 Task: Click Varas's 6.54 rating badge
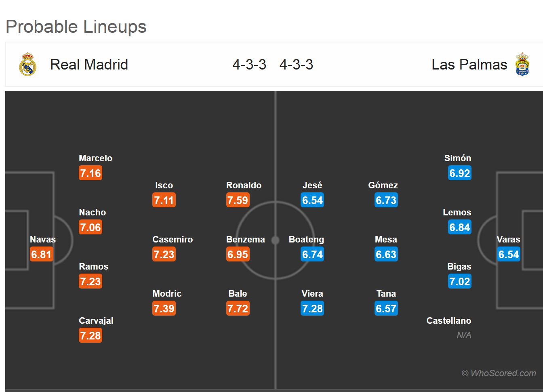click(508, 255)
